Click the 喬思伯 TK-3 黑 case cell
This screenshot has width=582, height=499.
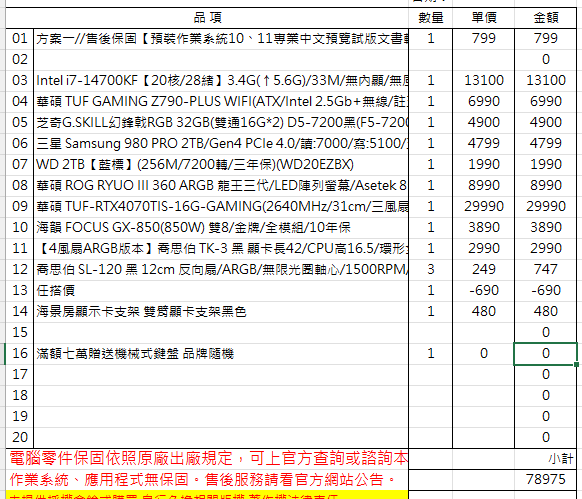[221, 248]
